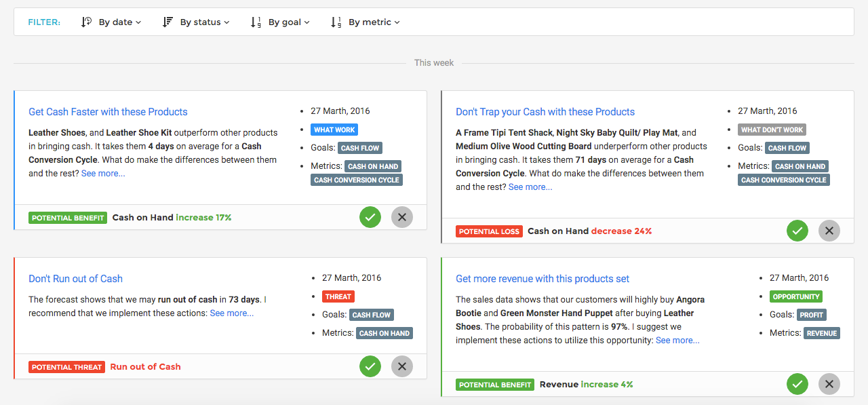Dismiss the Get more revenue insight
The image size is (868, 405).
pos(829,384)
